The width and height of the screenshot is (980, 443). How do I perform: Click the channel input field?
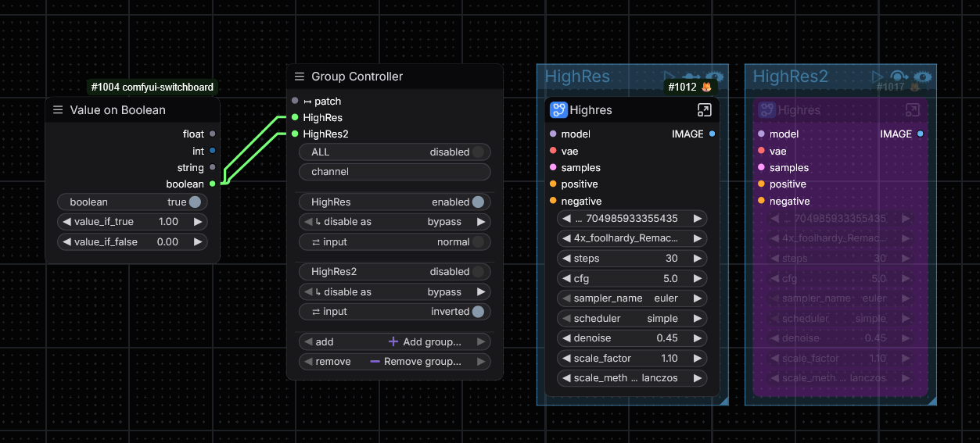point(395,172)
